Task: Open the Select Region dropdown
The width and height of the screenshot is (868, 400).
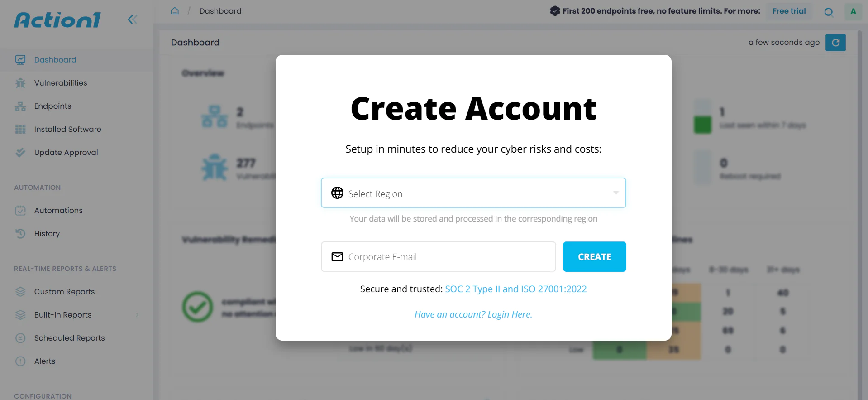Action: pos(473,193)
